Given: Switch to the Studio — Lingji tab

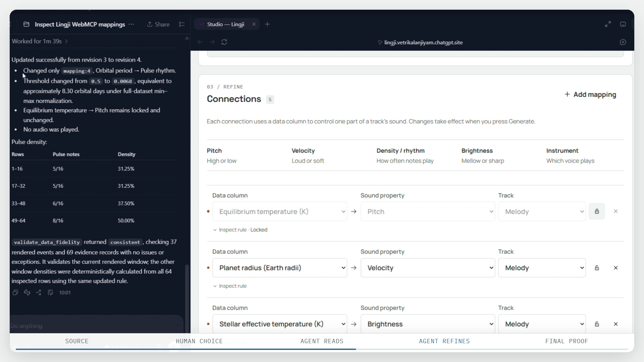Looking at the screenshot, I should (x=225, y=24).
